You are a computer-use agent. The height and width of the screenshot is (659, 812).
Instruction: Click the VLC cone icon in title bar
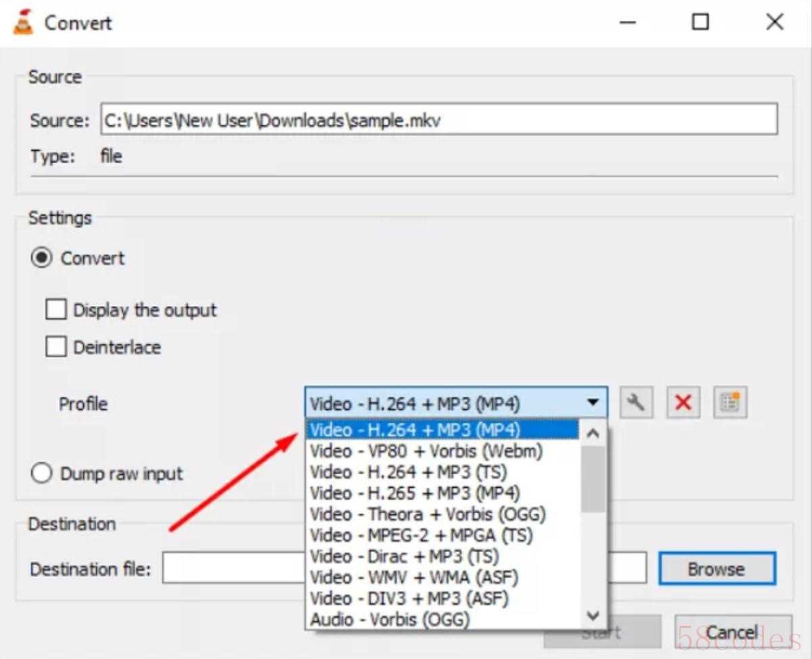click(x=23, y=22)
